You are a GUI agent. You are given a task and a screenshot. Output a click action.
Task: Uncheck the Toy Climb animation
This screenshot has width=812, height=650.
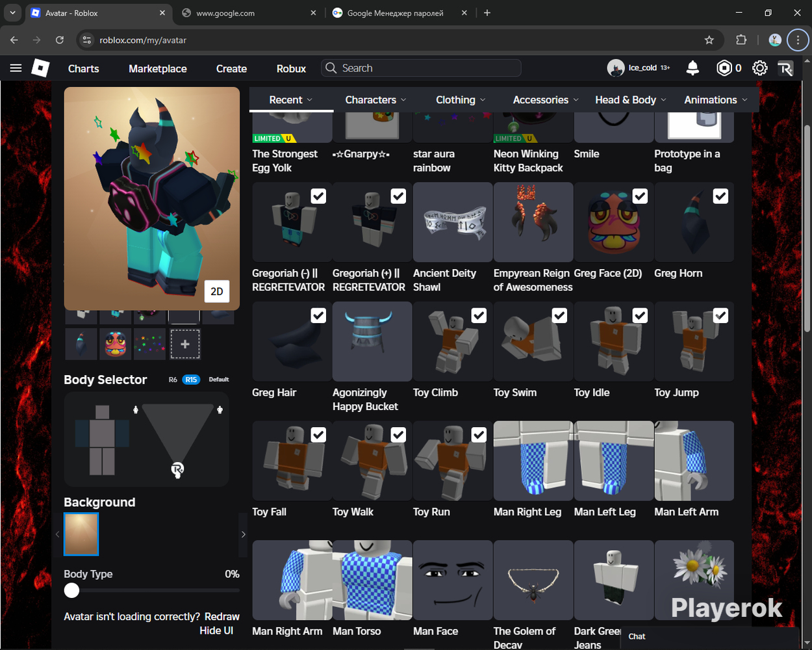coord(479,315)
